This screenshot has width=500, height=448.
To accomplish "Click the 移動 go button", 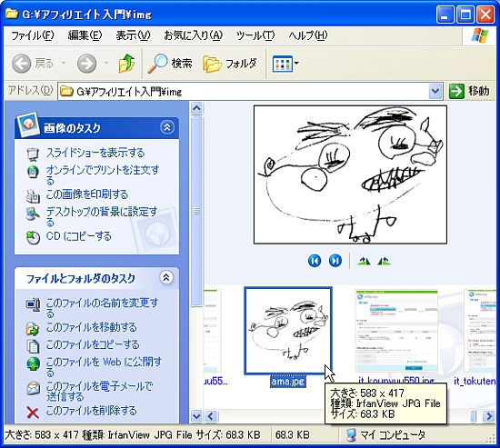I will pos(469,91).
